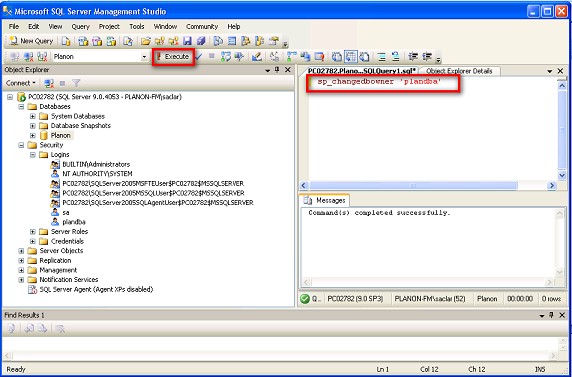Click the query editor scroll-down arrow
Viewport: 572px width, 377px height.
(x=561, y=175)
